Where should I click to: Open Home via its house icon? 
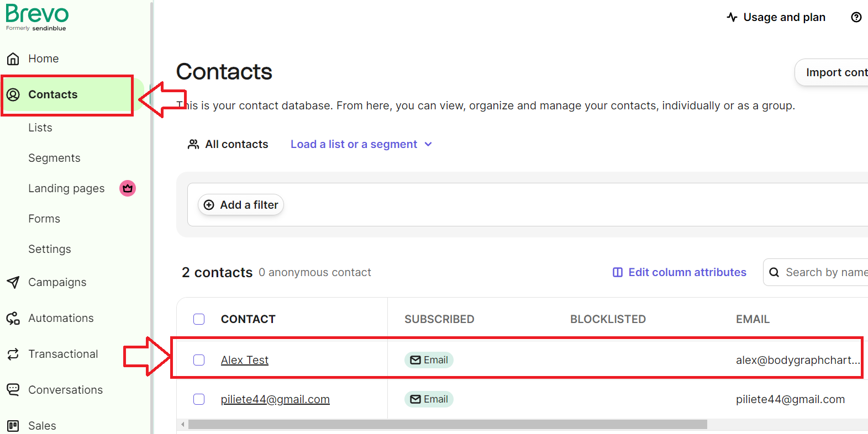coord(13,59)
